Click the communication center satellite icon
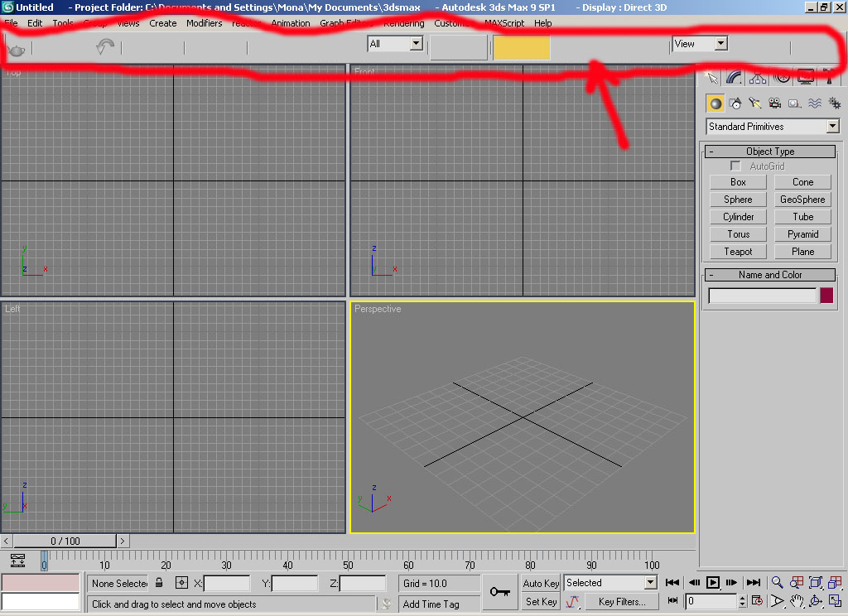848x616 pixels. click(x=386, y=604)
